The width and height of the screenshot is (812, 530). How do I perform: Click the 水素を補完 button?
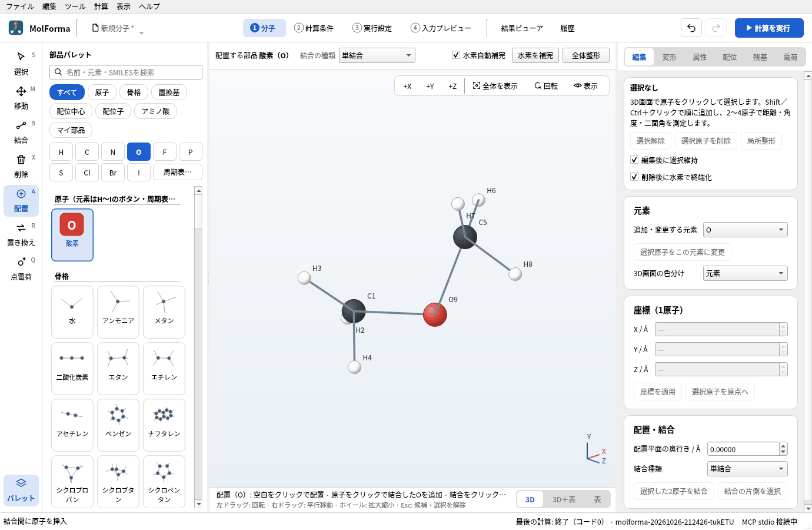coord(535,55)
